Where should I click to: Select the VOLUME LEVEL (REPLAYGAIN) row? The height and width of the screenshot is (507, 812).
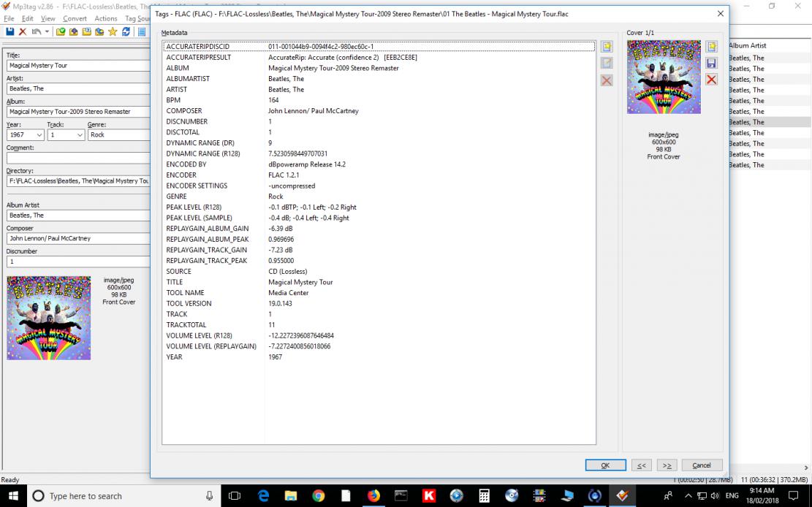(379, 346)
